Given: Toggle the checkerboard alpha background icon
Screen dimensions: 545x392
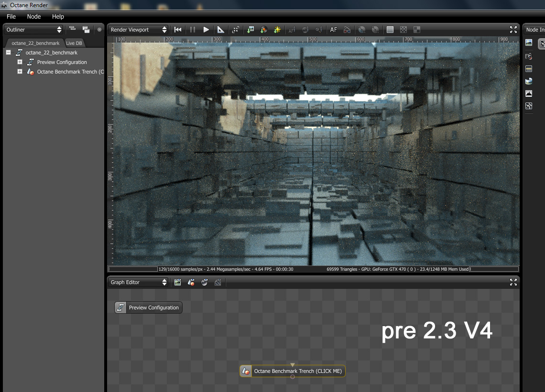Looking at the screenshot, I should [403, 30].
